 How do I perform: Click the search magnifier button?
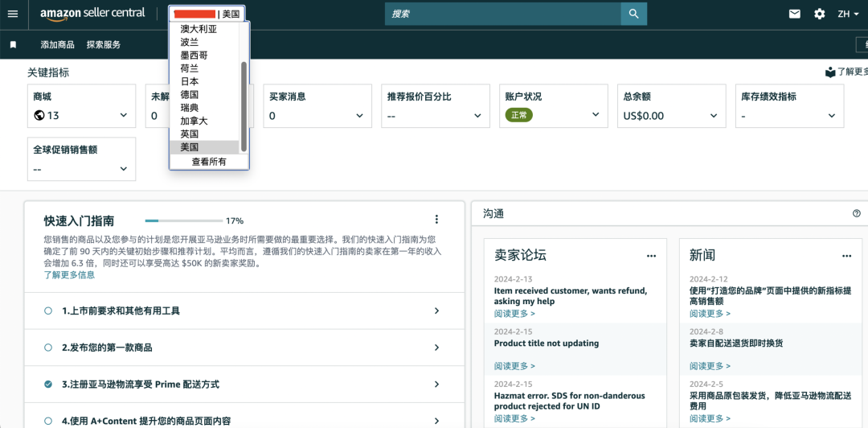click(x=634, y=14)
